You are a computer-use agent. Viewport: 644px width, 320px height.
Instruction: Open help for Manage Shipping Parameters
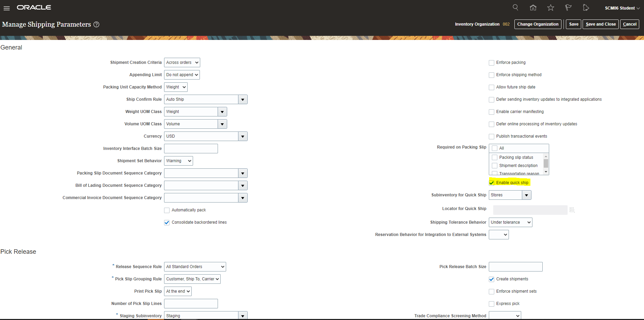[x=97, y=24]
